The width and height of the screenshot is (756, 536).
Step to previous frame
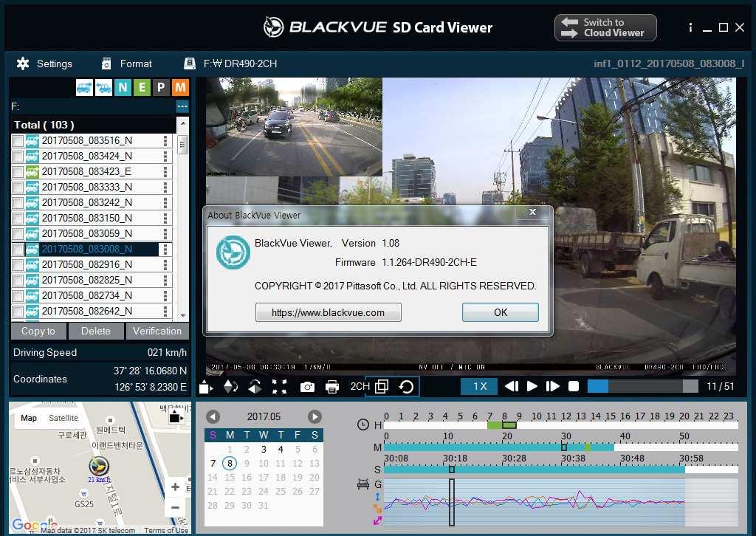click(512, 387)
